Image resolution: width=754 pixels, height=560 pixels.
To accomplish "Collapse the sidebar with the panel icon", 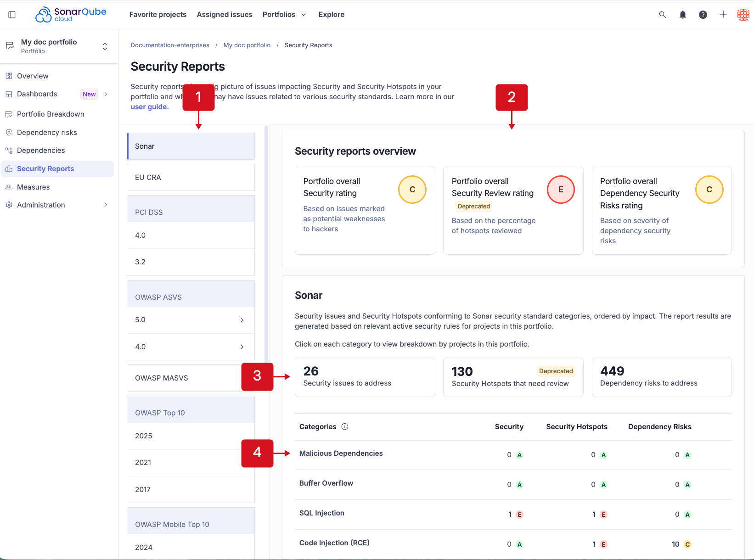I will point(12,15).
